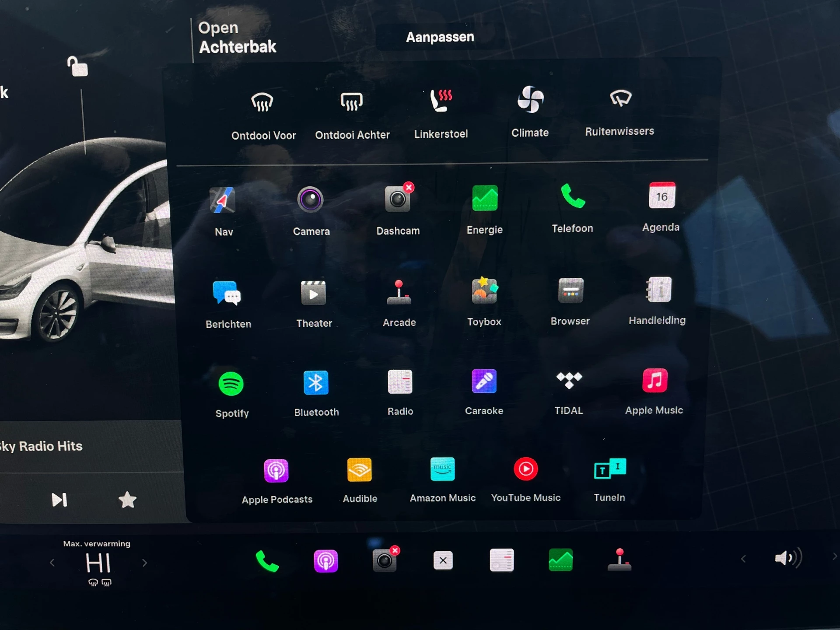Open the Energie app in grid
Image resolution: width=840 pixels, height=630 pixels.
point(484,199)
